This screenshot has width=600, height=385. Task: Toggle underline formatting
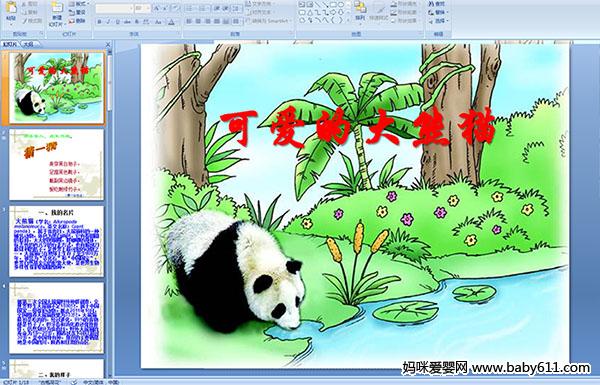pyautogui.click(x=118, y=22)
